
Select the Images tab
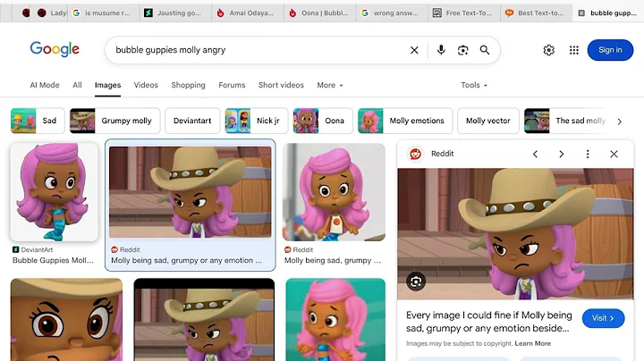(107, 85)
